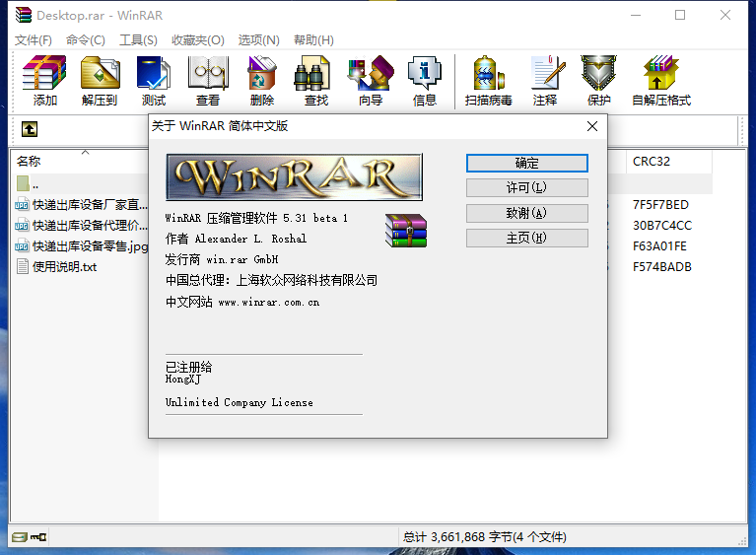756x555 pixels.
Task: Click the License 许可(L) button
Action: (527, 187)
